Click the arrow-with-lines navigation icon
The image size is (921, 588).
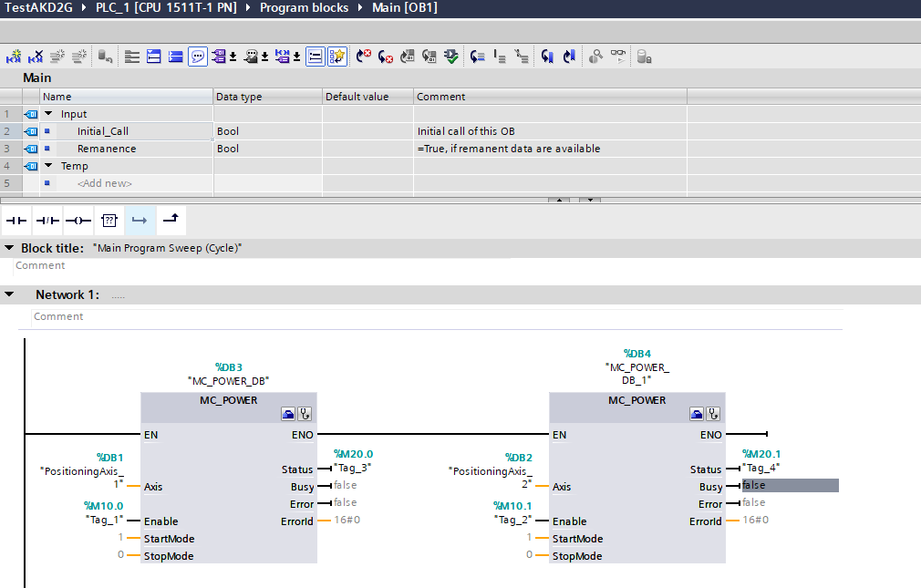tap(478, 57)
